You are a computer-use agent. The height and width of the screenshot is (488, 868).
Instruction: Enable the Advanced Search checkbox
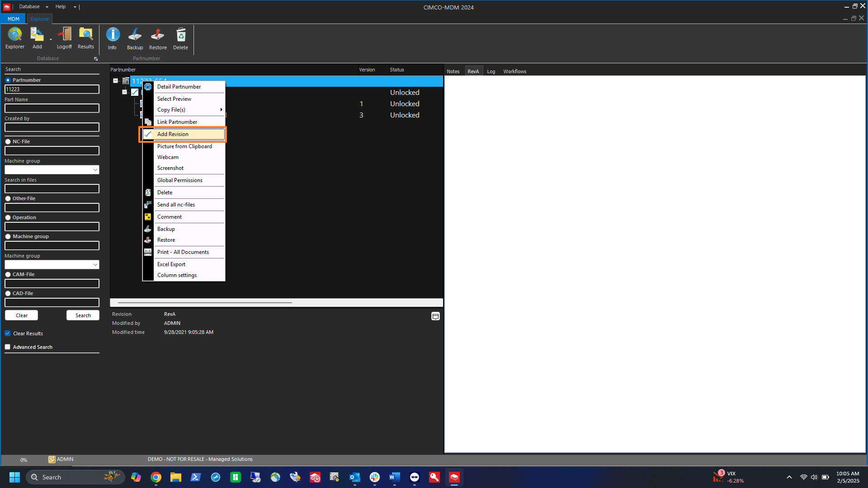8,347
